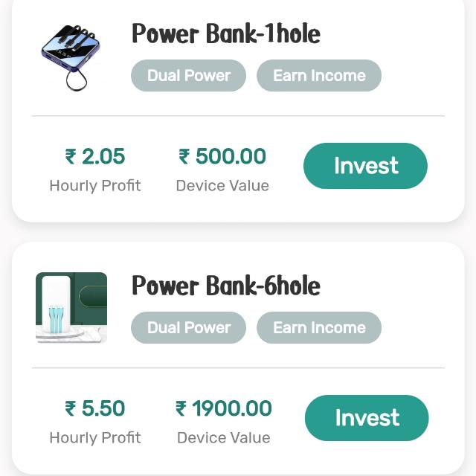Click Dual Power tag on Power Bank-1hole

click(x=188, y=76)
